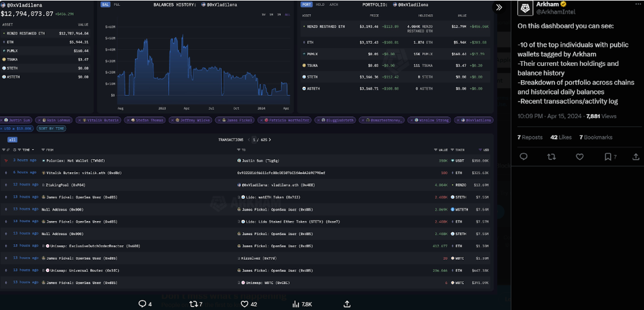This screenshot has height=310, width=644.
Task: Remove the James Fickel filter chip
Action: tap(219, 120)
